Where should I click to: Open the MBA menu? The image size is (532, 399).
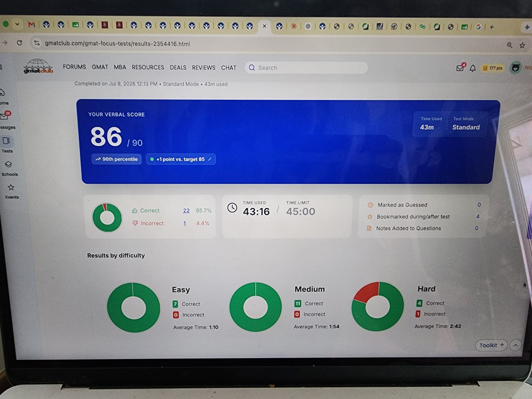click(x=120, y=67)
